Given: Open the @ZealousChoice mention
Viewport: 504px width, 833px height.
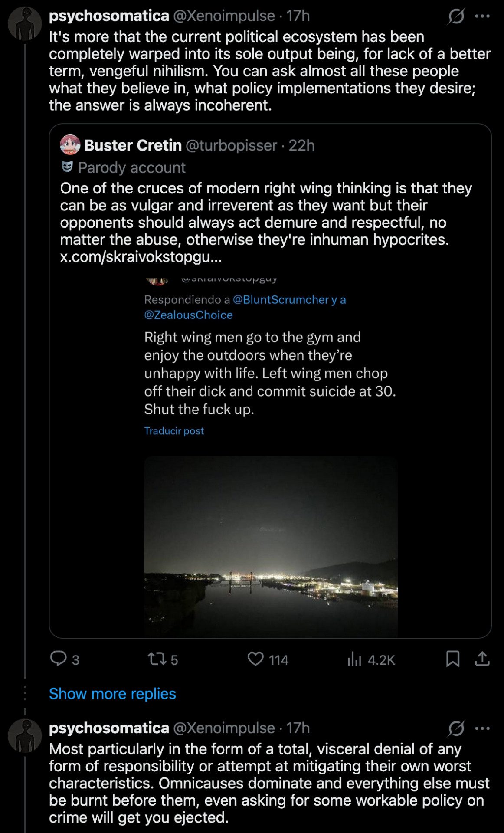Looking at the screenshot, I should tap(188, 315).
